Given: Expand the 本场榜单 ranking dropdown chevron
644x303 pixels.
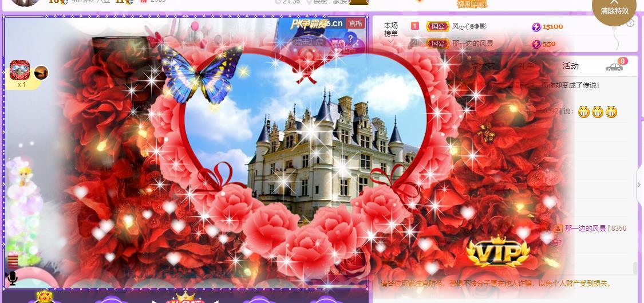Looking at the screenshot, I should 390,41.
